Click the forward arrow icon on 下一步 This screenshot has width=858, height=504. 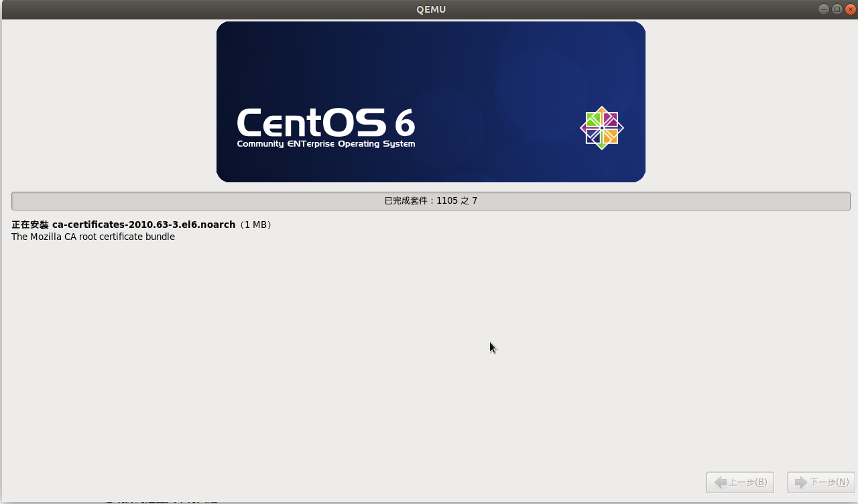point(801,483)
